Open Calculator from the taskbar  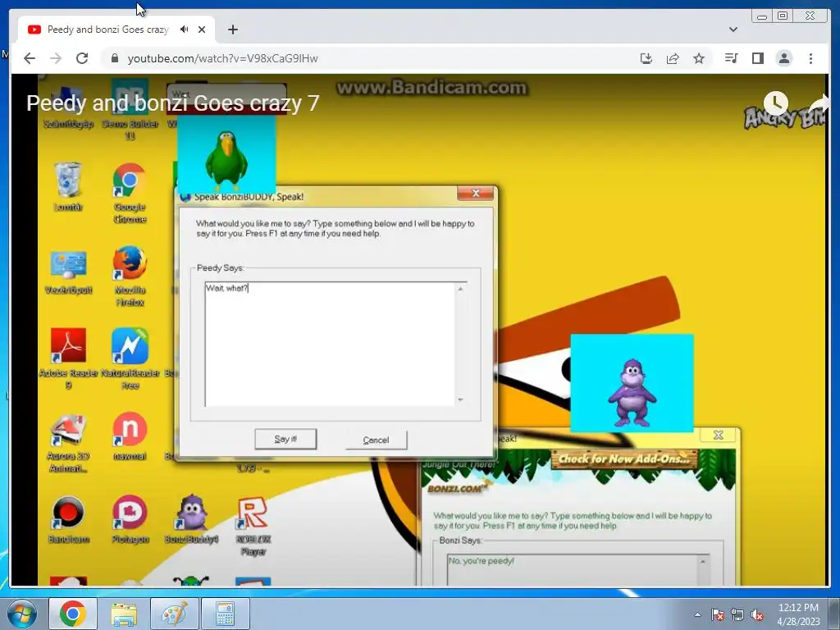pos(225,614)
